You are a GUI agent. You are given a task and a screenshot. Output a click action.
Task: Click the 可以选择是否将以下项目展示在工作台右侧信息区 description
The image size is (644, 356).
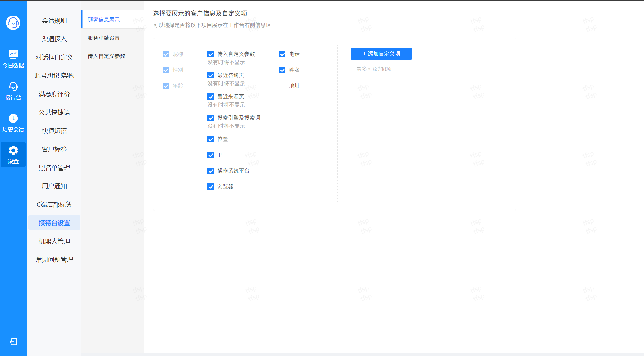point(212,25)
